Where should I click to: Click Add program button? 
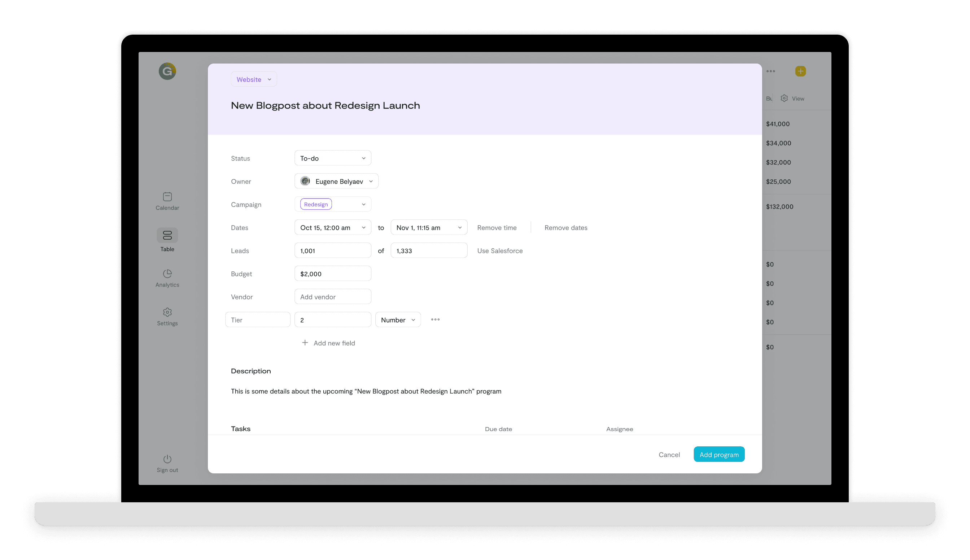[719, 454]
